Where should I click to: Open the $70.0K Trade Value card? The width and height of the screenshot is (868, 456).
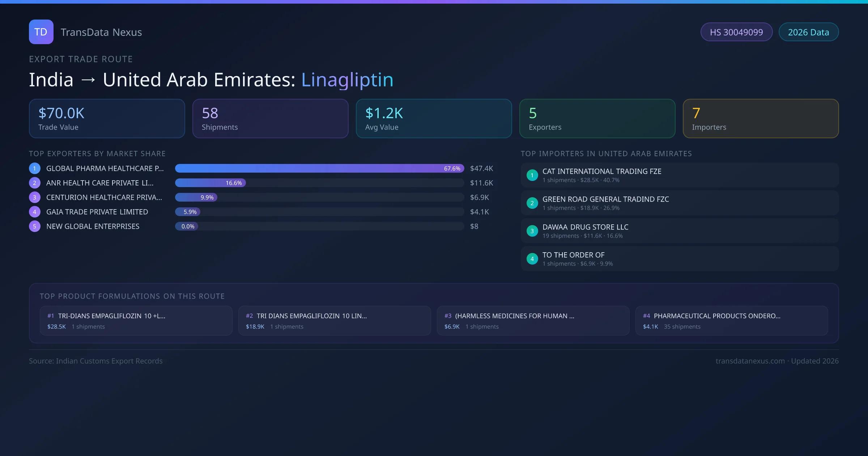click(x=107, y=119)
